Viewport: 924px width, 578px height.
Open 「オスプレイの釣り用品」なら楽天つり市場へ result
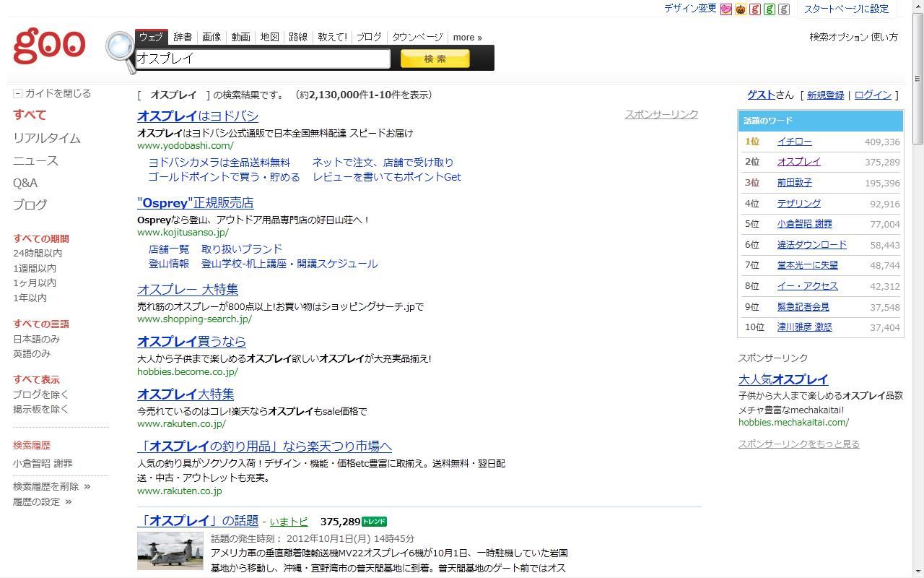click(264, 447)
